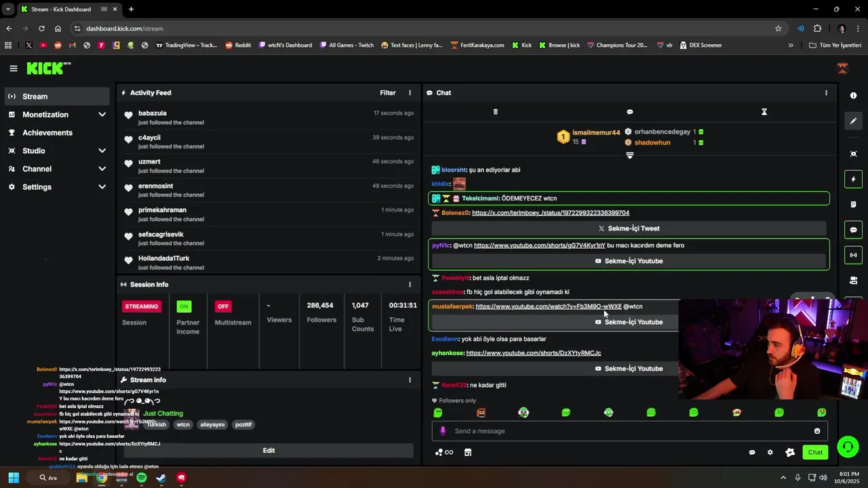Open Achievements in the sidebar
The width and height of the screenshot is (868, 488).
tap(57, 133)
